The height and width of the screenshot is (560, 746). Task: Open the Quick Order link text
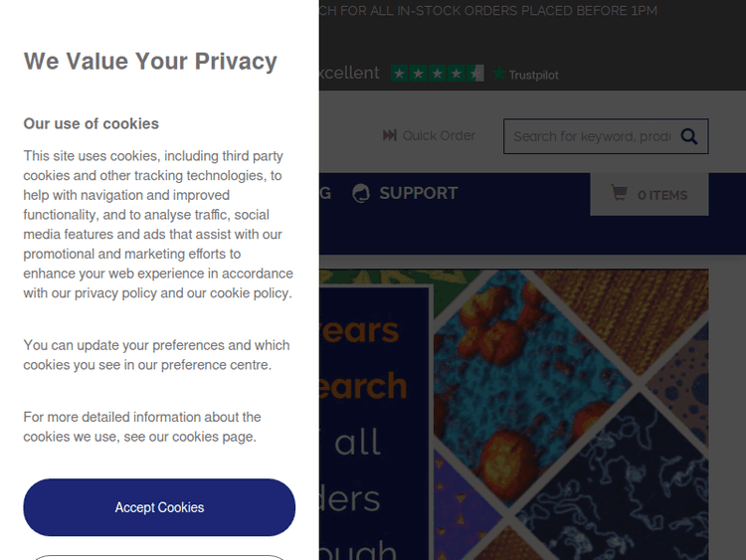[x=439, y=135]
